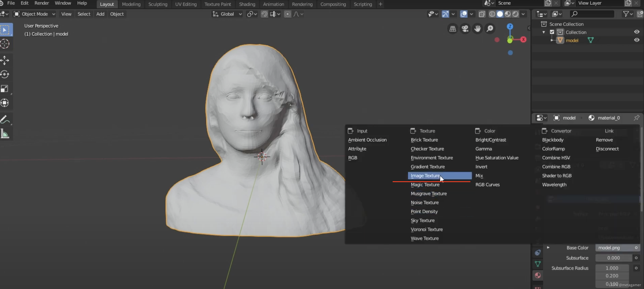Image resolution: width=644 pixels, height=289 pixels.
Task: Hide the model object with eye icon
Action: [x=637, y=40]
